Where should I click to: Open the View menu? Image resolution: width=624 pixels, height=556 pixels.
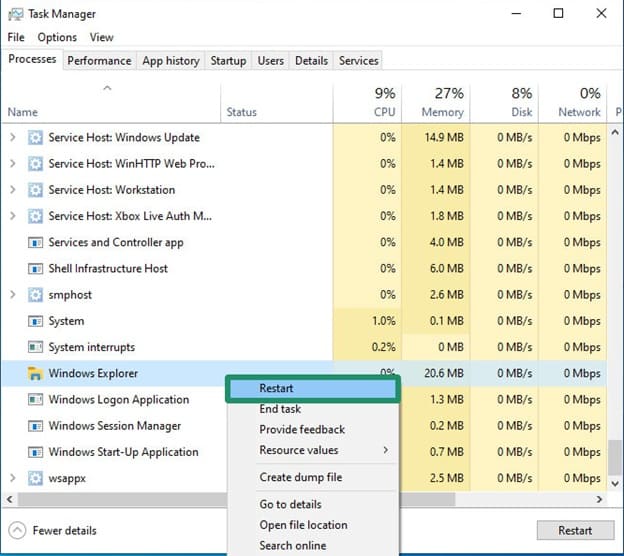click(101, 37)
